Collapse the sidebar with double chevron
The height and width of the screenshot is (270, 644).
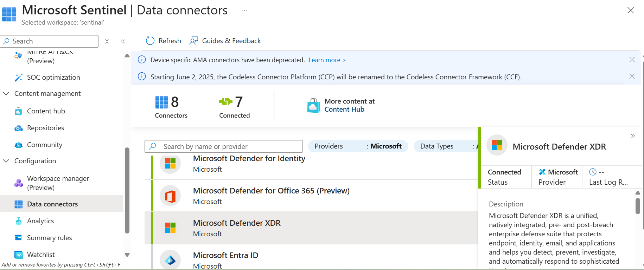point(123,41)
